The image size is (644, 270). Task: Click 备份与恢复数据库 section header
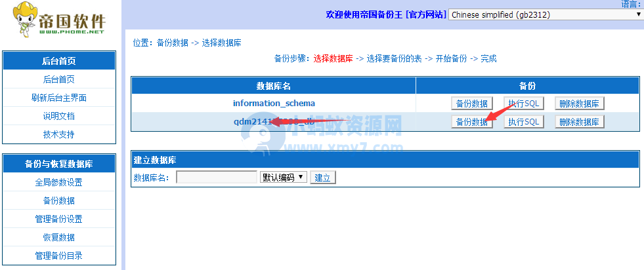pos(58,164)
